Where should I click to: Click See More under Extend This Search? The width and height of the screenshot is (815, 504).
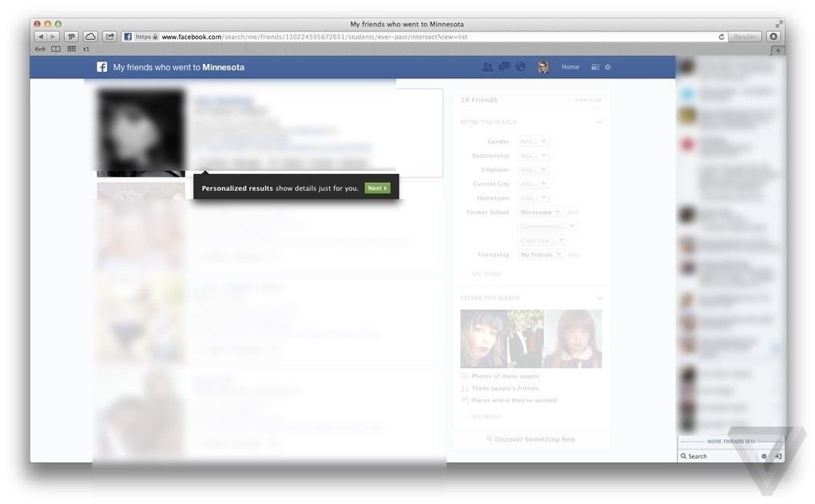(486, 417)
